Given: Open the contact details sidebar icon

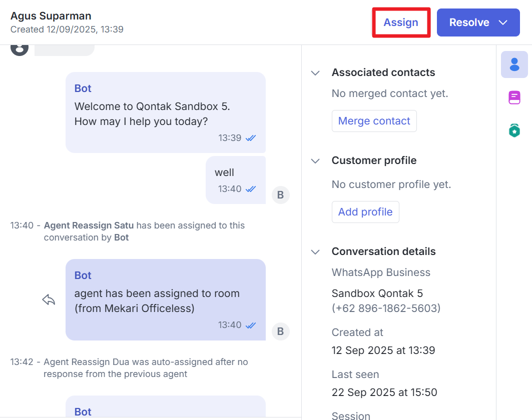Looking at the screenshot, I should point(514,64).
